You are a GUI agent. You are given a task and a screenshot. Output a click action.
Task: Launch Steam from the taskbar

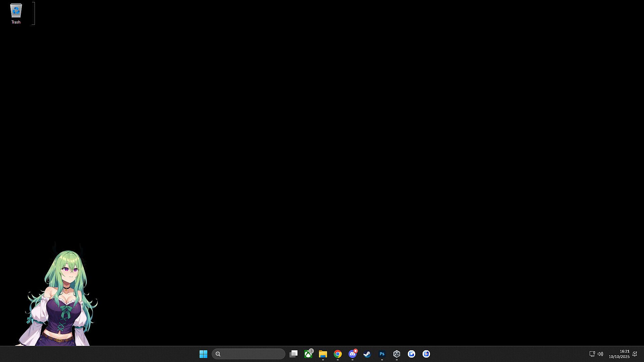pyautogui.click(x=367, y=354)
